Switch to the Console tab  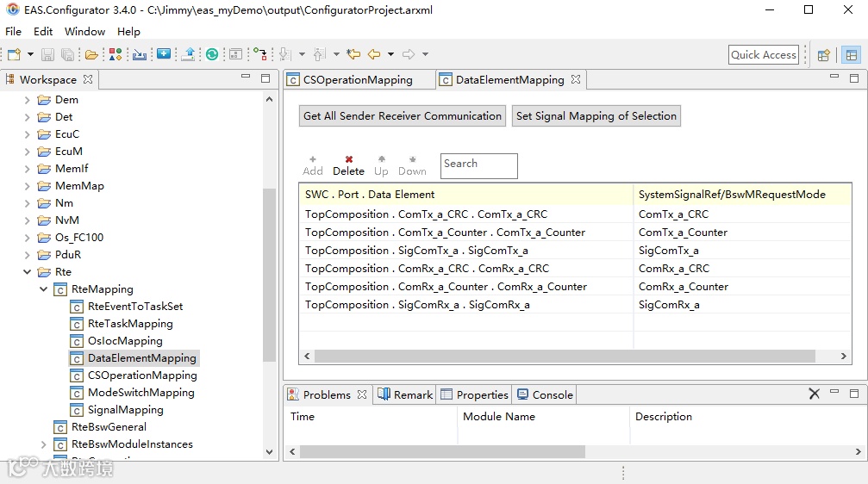point(545,395)
